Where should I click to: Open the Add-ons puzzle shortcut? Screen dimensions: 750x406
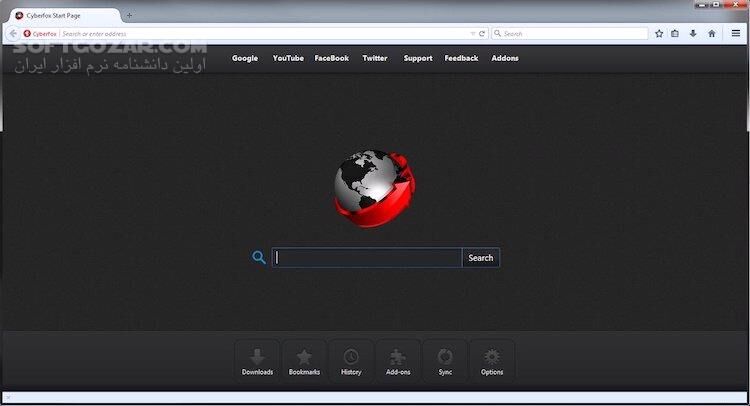pos(398,361)
